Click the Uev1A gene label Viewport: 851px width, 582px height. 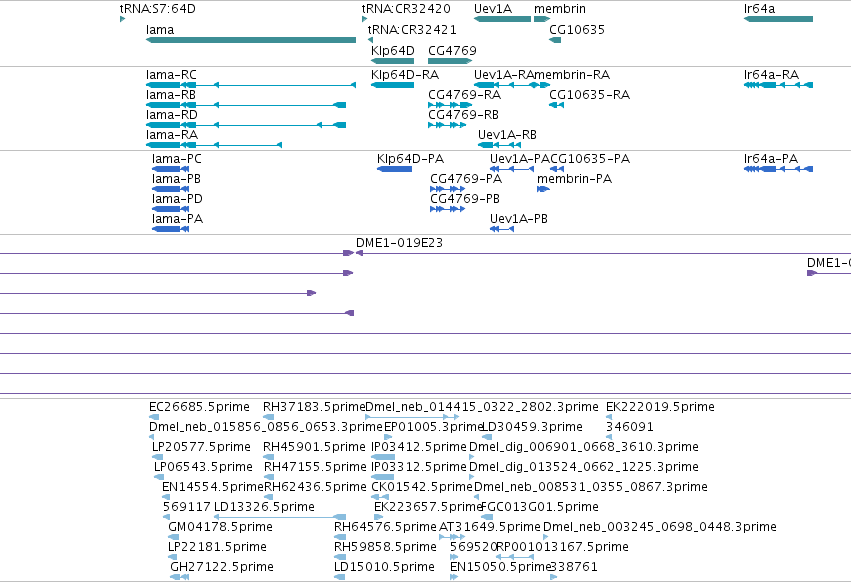tap(492, 9)
